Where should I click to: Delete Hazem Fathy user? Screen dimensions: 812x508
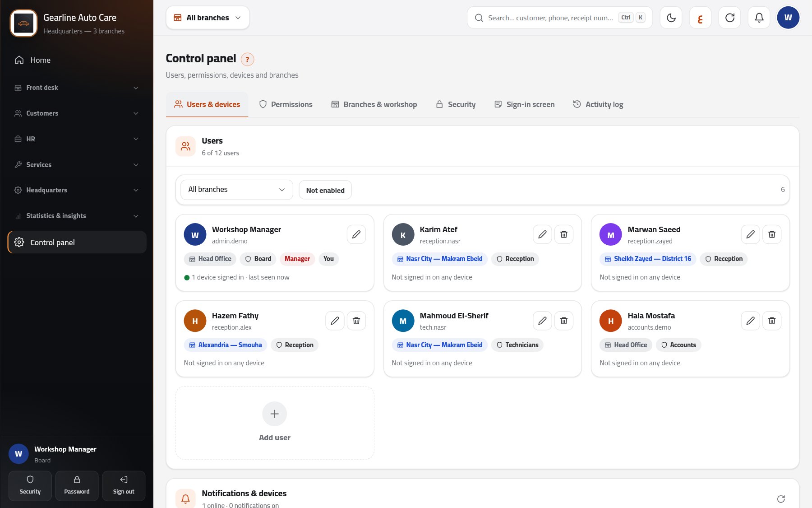tap(356, 321)
